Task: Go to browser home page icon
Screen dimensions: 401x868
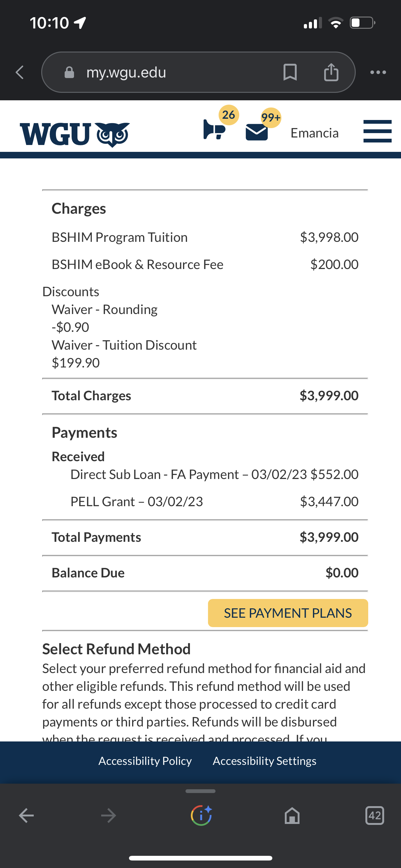Action: pyautogui.click(x=292, y=816)
